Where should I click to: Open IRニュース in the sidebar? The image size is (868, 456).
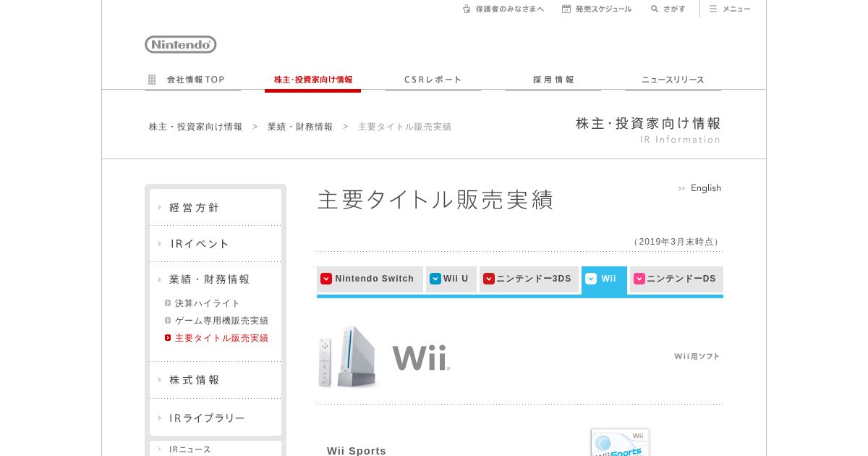tap(216, 449)
